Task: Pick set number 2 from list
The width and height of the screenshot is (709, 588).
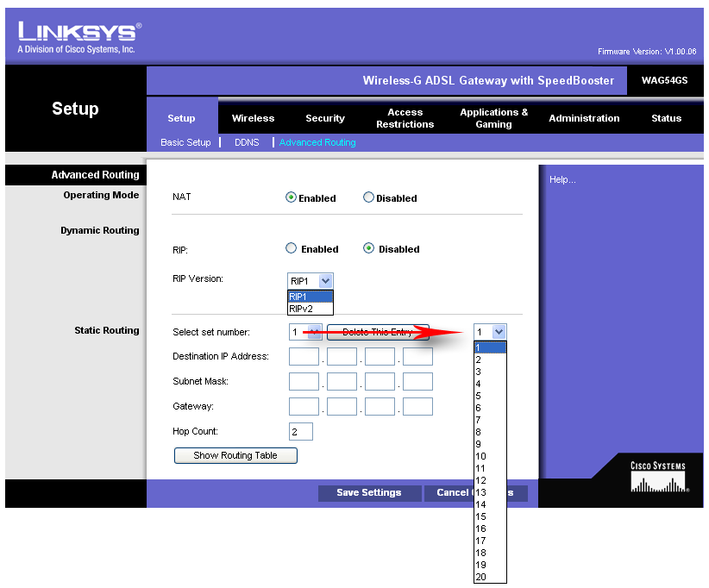Action: click(490, 360)
